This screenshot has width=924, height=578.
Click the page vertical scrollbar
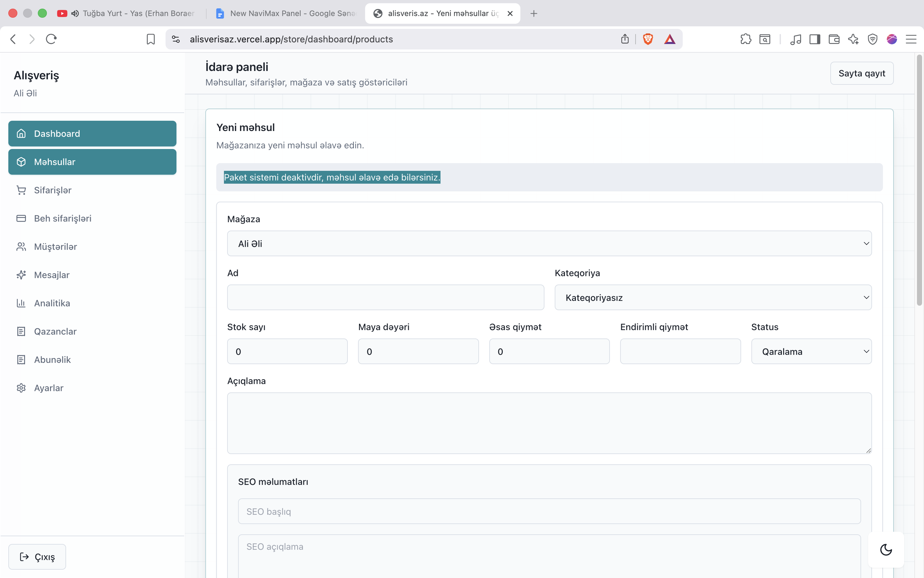click(919, 180)
